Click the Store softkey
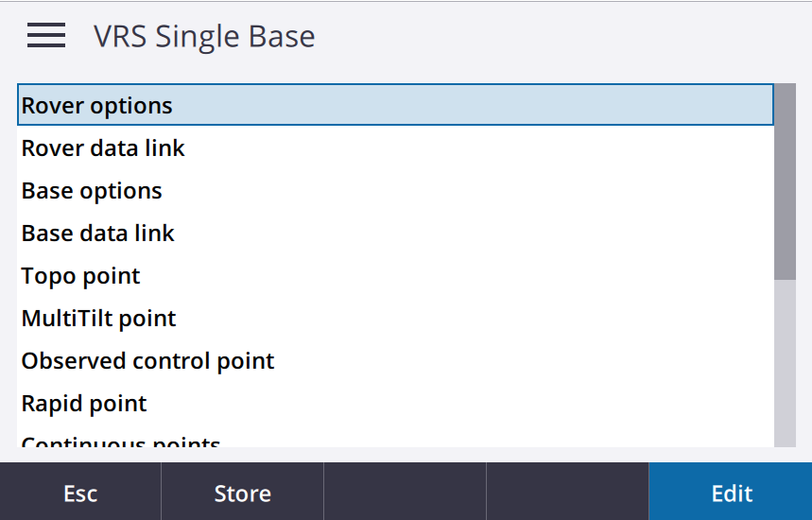This screenshot has width=812, height=520. click(242, 492)
